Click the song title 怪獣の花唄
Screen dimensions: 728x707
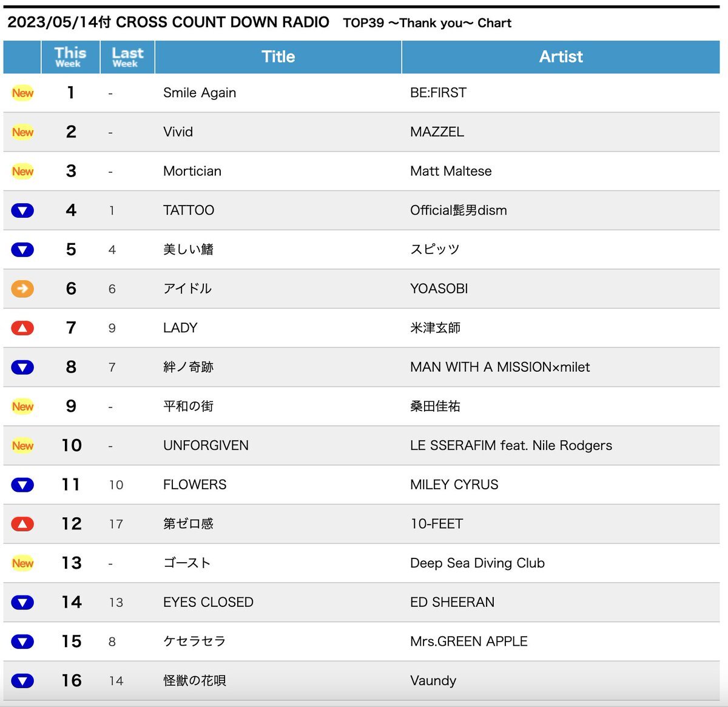194,681
